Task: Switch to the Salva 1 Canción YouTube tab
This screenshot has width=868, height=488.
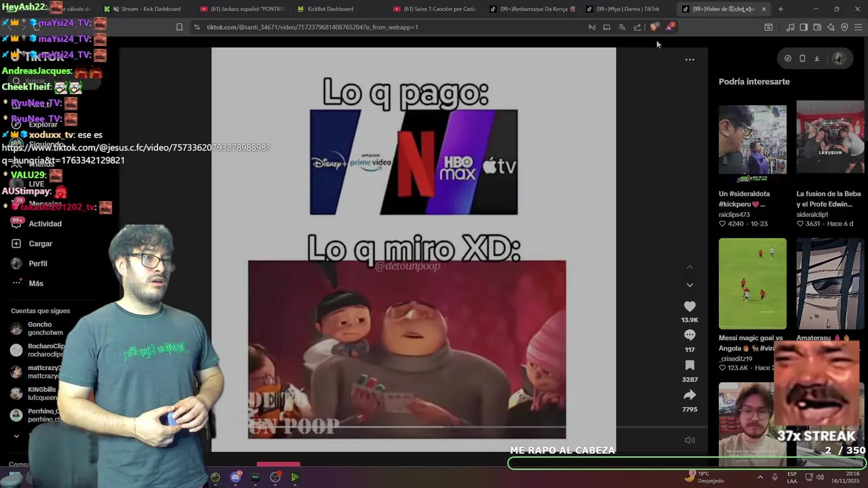Action: (435, 9)
